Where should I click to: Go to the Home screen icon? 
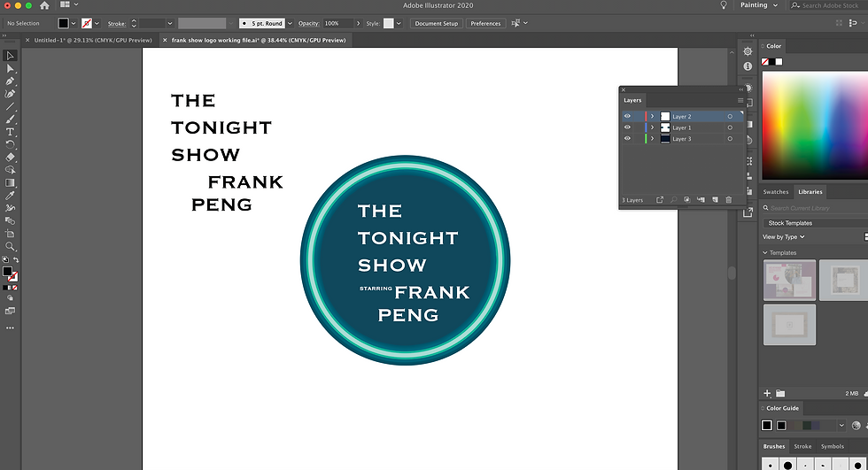[x=44, y=5]
